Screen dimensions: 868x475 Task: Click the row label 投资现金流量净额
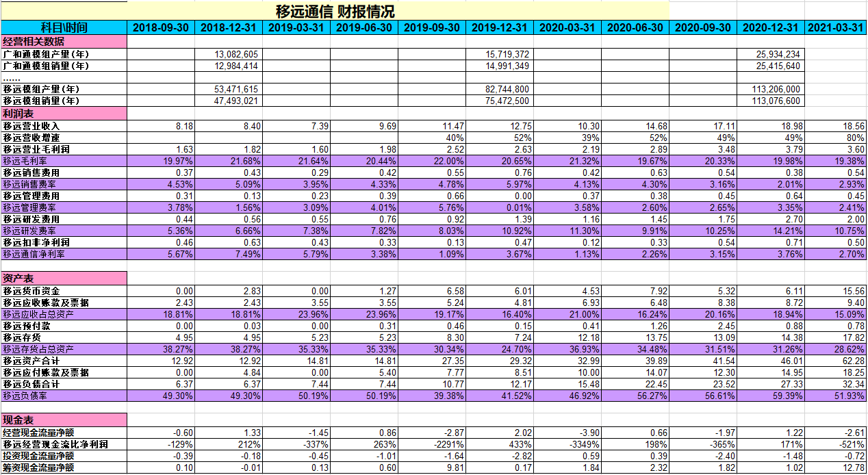coord(64,456)
